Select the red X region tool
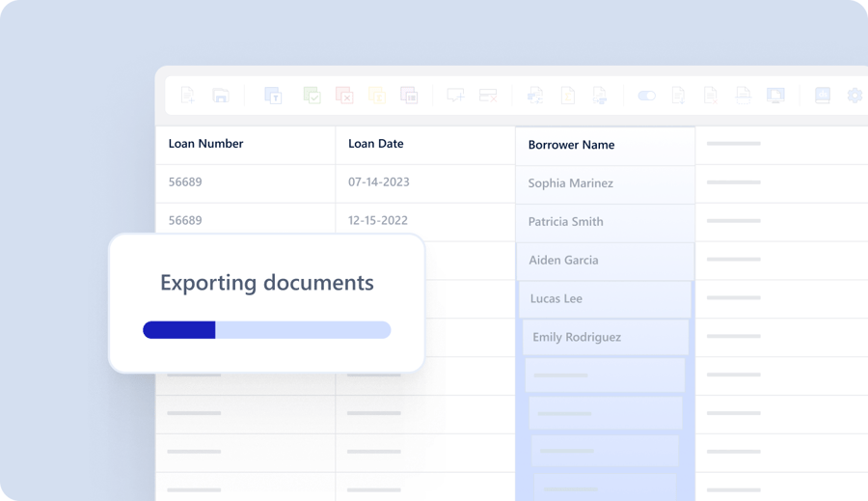This screenshot has height=501, width=868. [344, 96]
